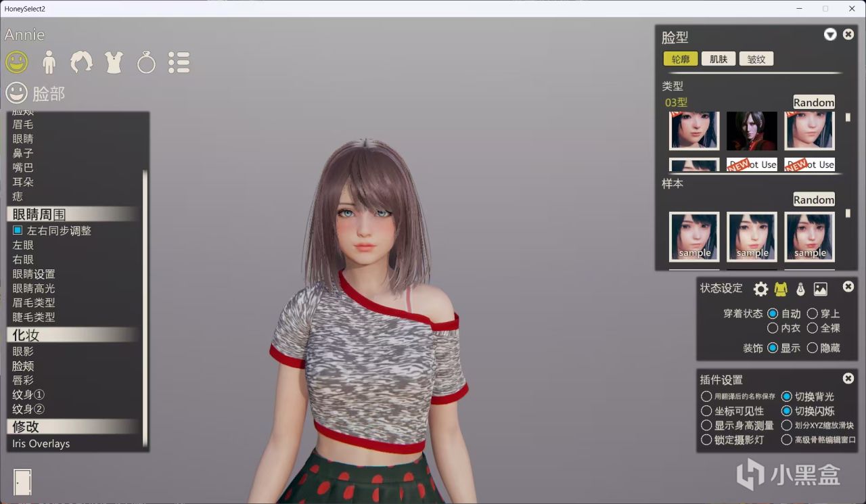The width and height of the screenshot is (866, 504).
Task: Enable 显示身高测量 option
Action: (x=706, y=426)
